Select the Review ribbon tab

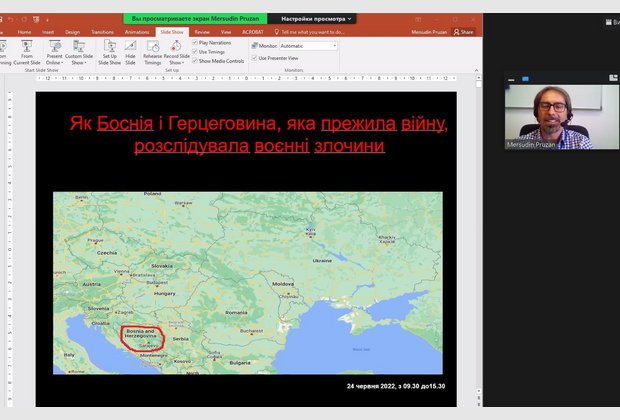pyautogui.click(x=202, y=32)
